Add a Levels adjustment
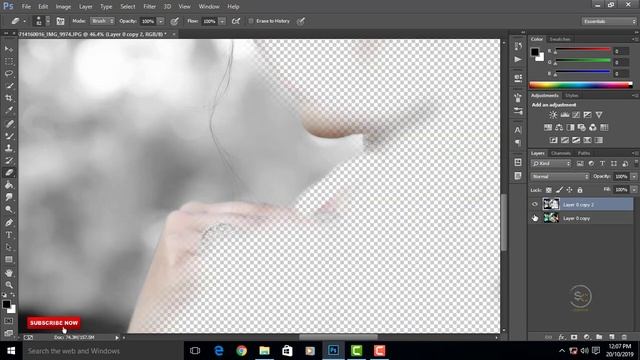The height and width of the screenshot is (360, 640). pyautogui.click(x=564, y=115)
